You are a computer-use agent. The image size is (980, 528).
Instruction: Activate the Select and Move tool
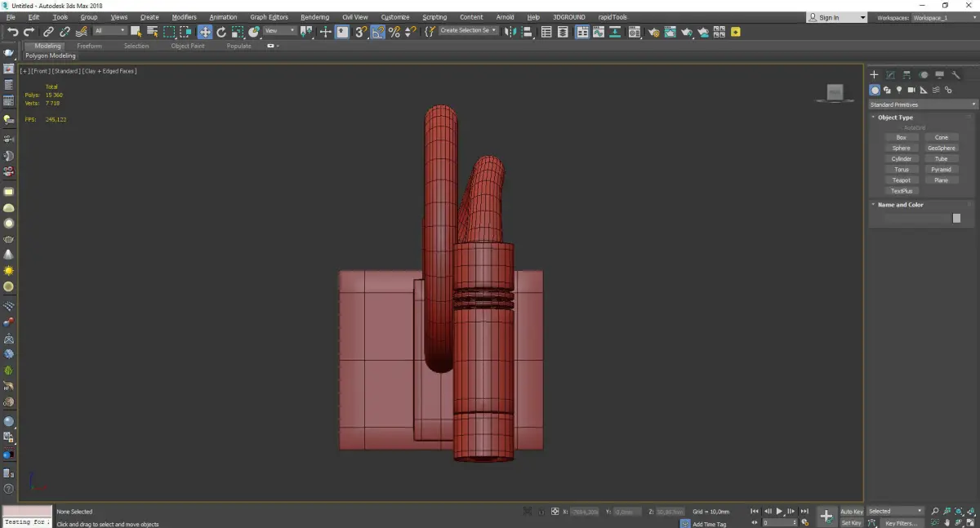[x=204, y=32]
